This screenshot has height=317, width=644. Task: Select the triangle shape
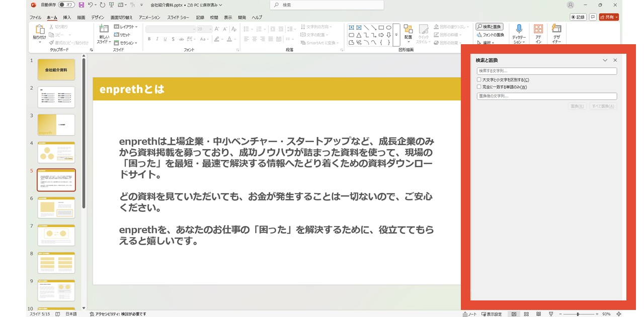(359, 35)
